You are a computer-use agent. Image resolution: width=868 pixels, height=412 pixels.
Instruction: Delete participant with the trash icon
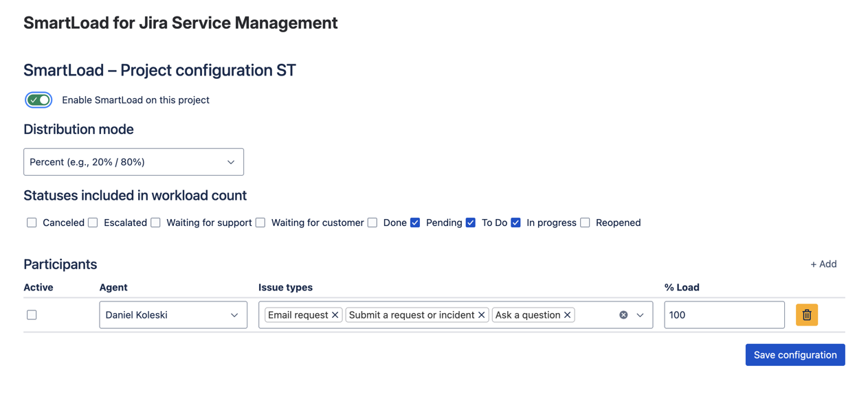point(806,315)
